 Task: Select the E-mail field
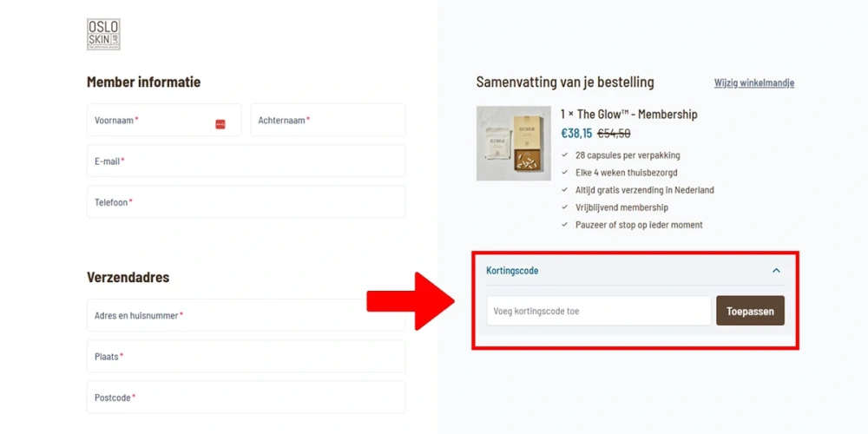[x=247, y=161]
